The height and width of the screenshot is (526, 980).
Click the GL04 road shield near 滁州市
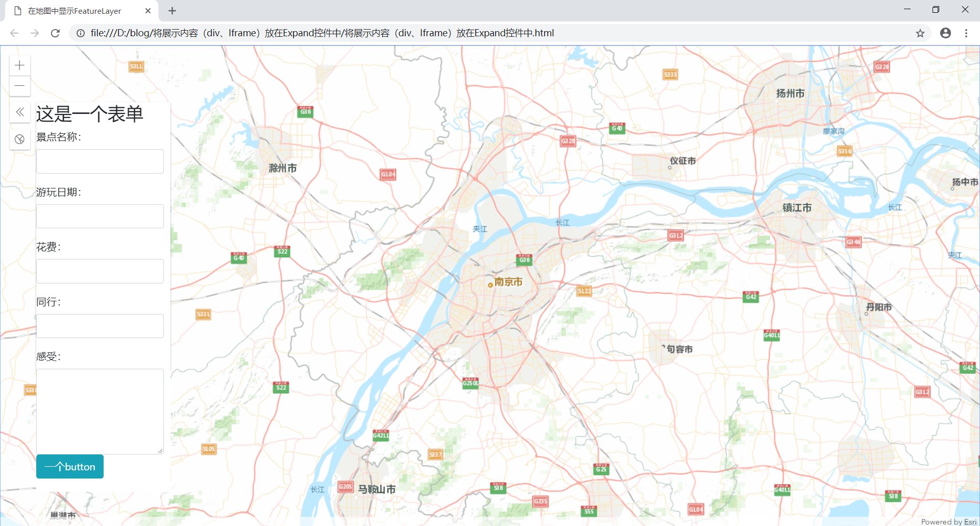[x=388, y=174]
